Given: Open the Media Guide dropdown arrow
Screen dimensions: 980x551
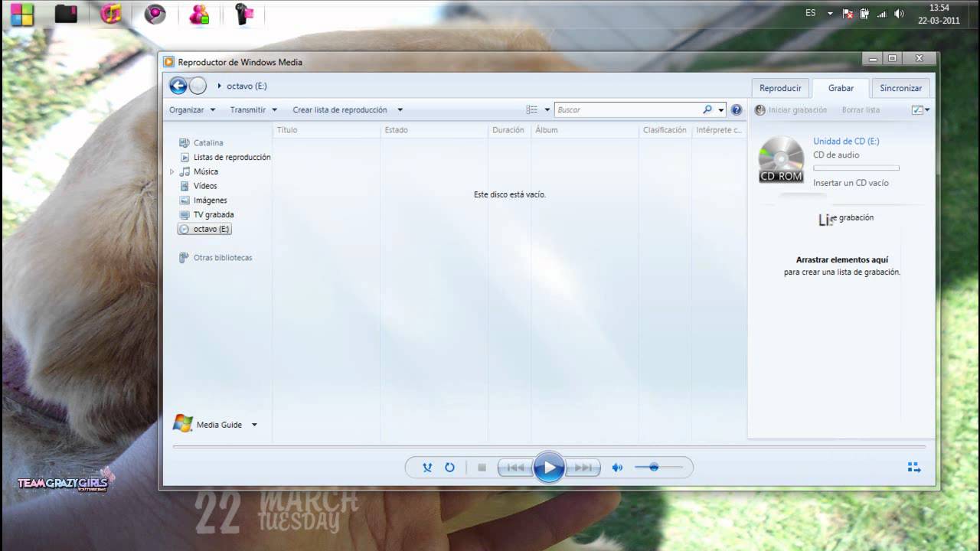Looking at the screenshot, I should (x=254, y=425).
